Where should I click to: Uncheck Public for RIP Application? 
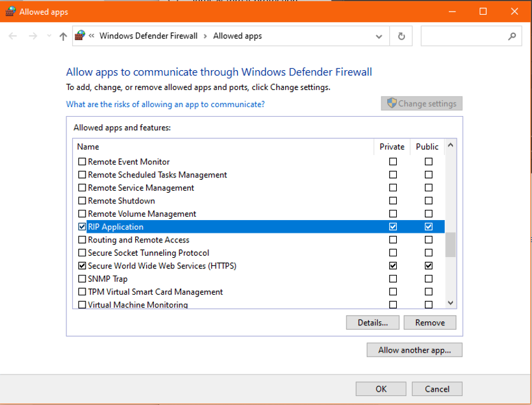(429, 226)
